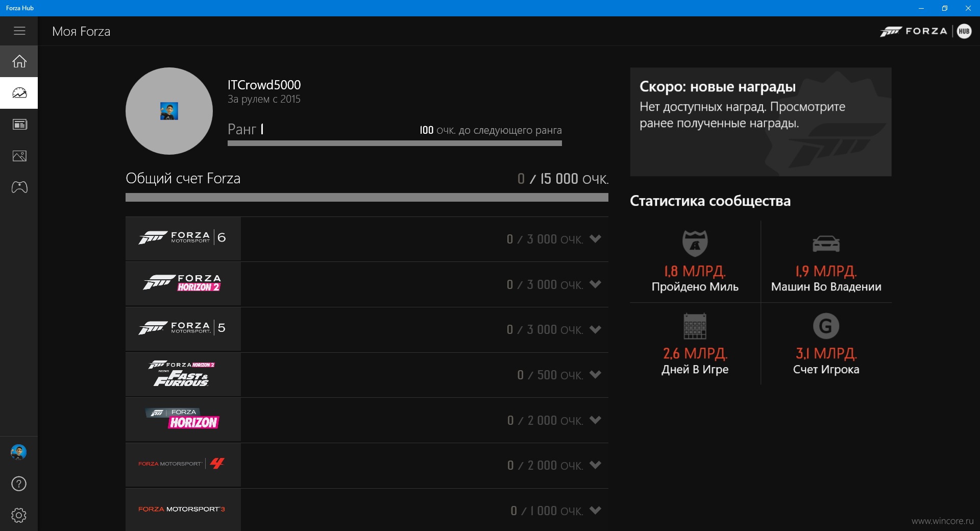Expand the Forza Horizon 2 000 points chevron
The image size is (980, 531).
click(595, 420)
